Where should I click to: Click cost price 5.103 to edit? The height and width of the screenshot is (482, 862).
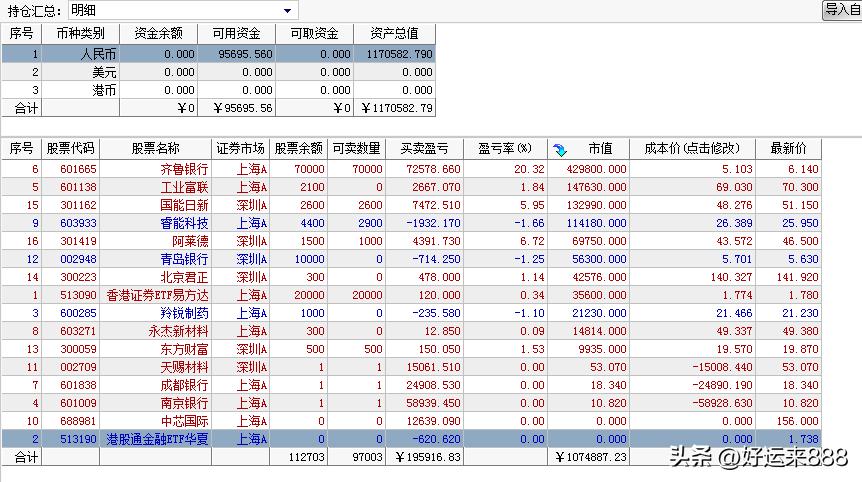pyautogui.click(x=737, y=169)
